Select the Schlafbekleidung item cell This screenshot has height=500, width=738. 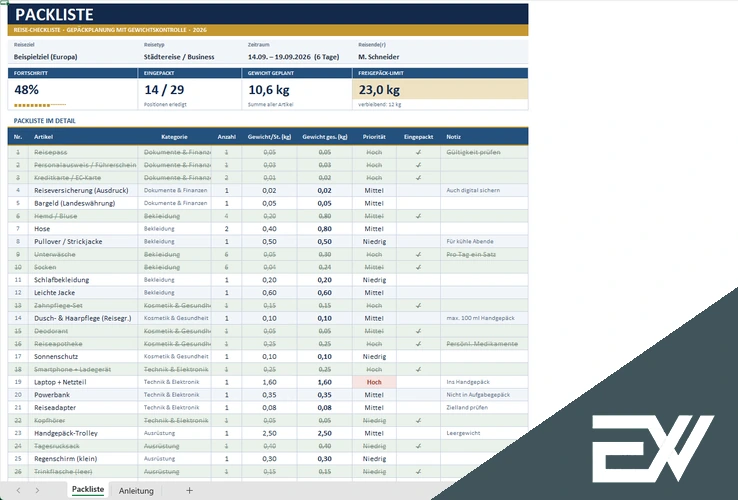[x=83, y=280]
